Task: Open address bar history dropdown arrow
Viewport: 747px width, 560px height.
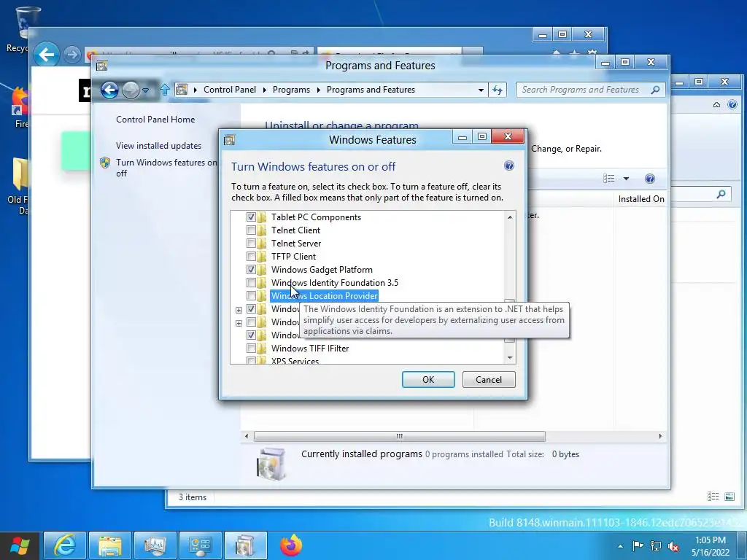Action: click(x=481, y=90)
